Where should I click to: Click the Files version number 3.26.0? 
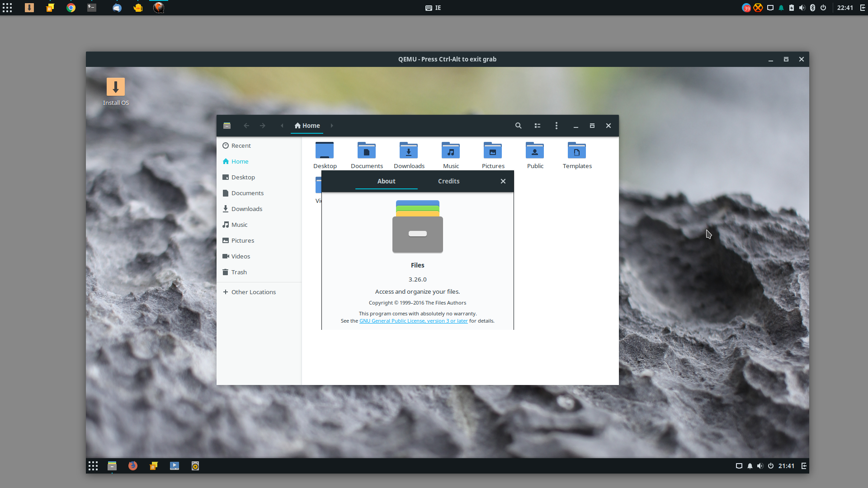point(417,279)
